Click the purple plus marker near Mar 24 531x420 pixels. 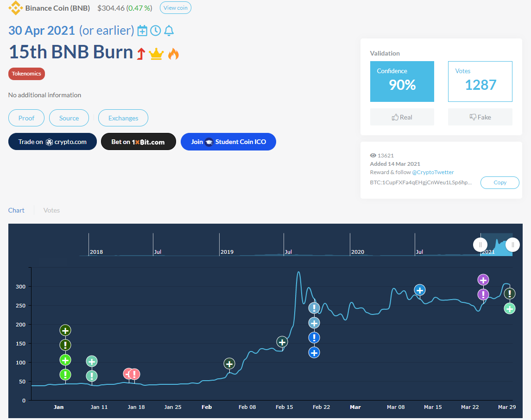pyautogui.click(x=483, y=280)
